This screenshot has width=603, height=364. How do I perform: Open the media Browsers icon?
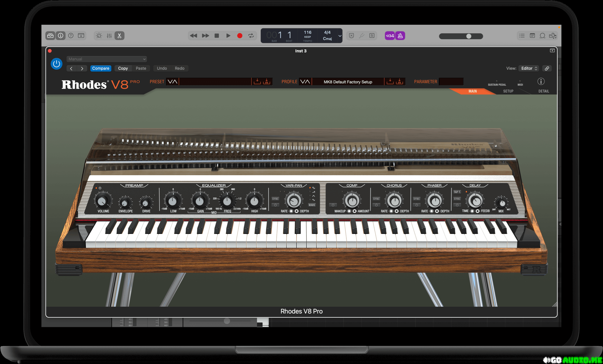tap(553, 36)
